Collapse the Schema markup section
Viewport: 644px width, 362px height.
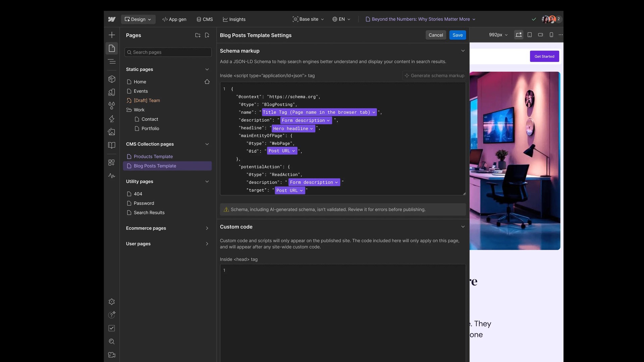pos(463,51)
